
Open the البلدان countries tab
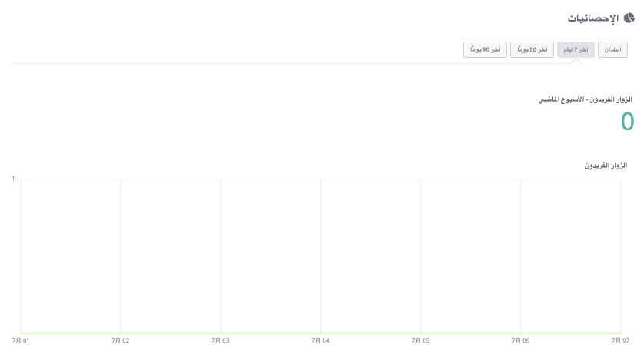tap(612, 50)
